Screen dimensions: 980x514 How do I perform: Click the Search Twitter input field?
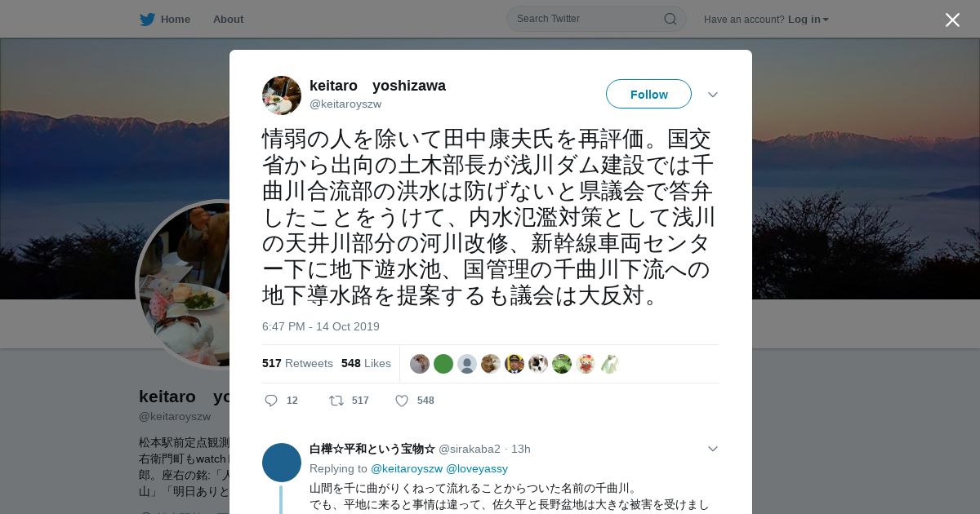588,19
